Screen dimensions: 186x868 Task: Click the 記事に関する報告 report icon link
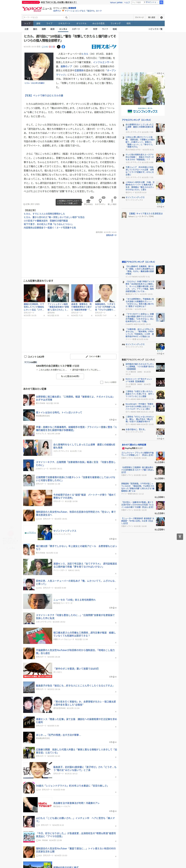click(32, 204)
